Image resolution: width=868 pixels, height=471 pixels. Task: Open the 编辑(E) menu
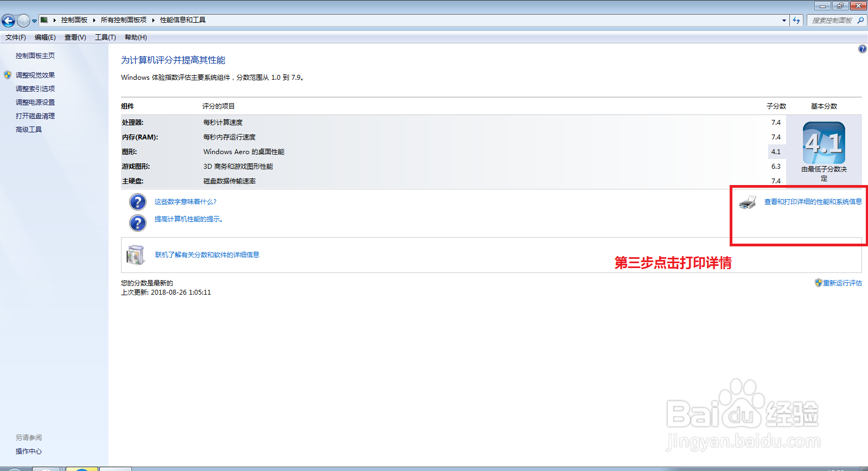(45, 37)
